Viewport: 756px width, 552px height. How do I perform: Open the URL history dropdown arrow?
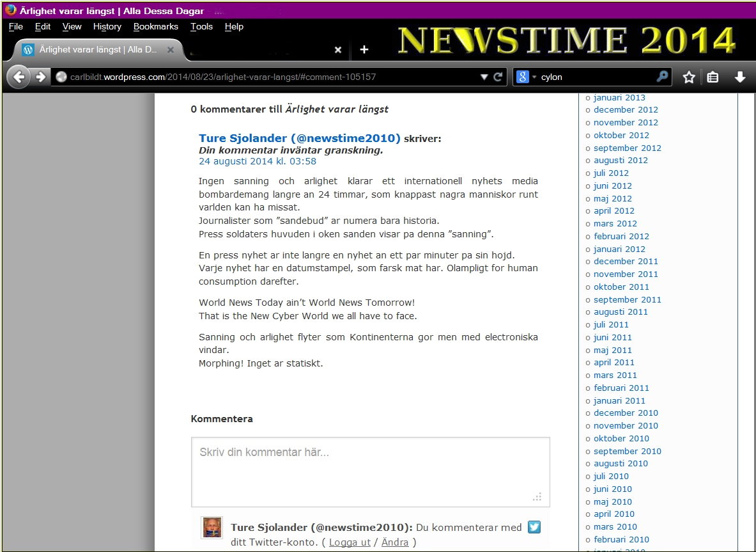484,77
